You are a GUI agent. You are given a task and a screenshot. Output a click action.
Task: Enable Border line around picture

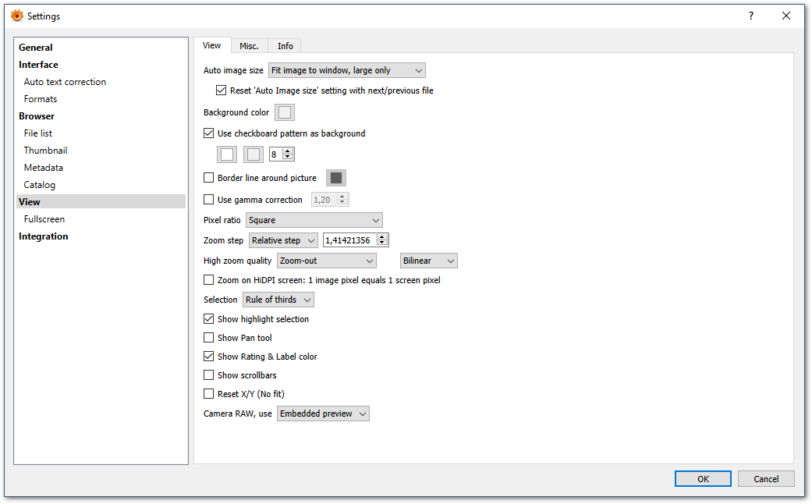pos(209,178)
